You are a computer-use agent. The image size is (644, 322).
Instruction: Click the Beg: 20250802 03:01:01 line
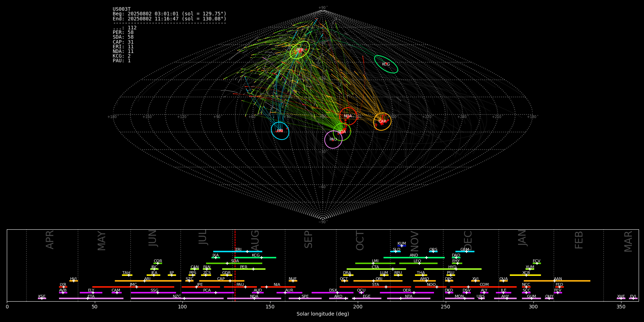170,14
